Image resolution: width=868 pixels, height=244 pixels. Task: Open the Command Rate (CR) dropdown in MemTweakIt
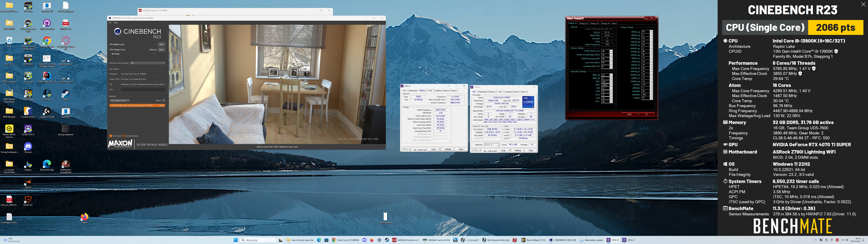tap(611, 66)
